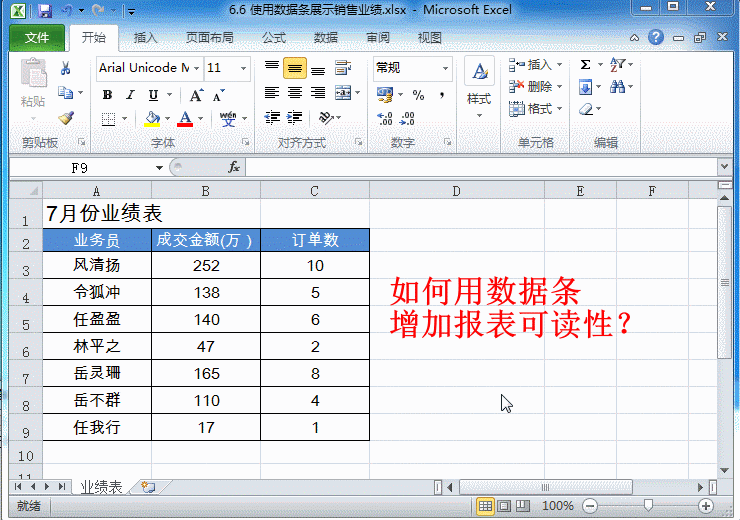Image resolution: width=740 pixels, height=520 pixels.
Task: Toggle Italic formatting
Action: click(x=130, y=95)
